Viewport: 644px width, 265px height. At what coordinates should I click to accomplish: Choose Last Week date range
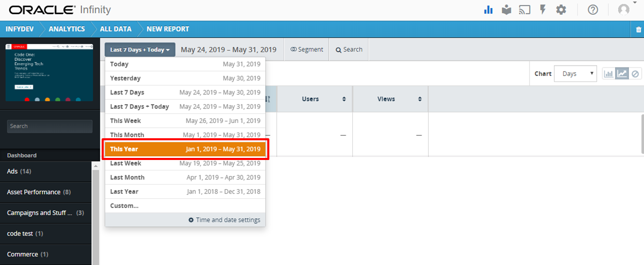[185, 163]
